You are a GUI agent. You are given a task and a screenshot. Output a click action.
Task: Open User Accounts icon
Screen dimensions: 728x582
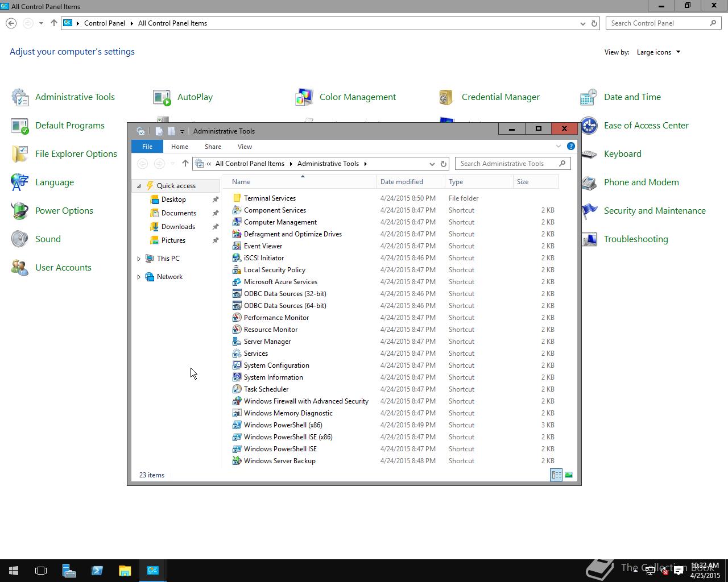pos(20,268)
